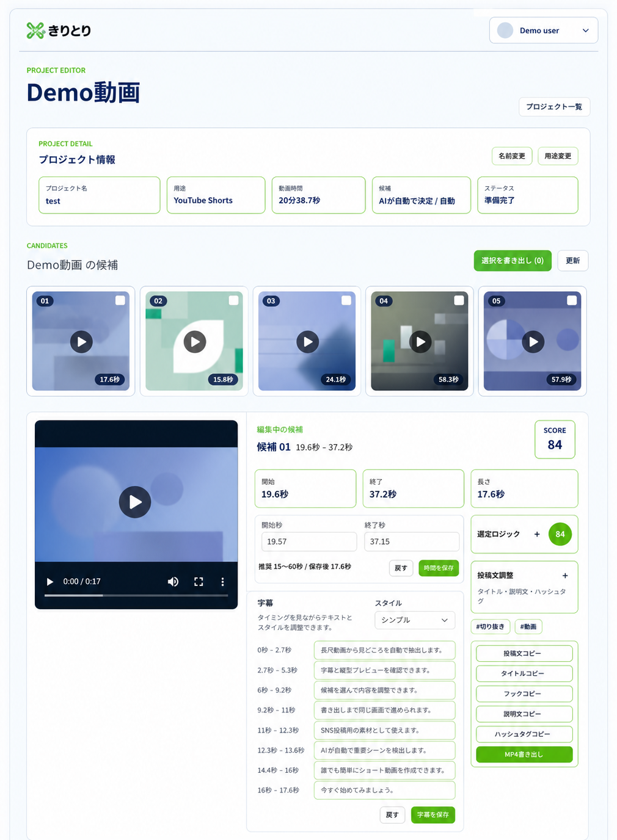The width and height of the screenshot is (617, 840).
Task: Click the 開始秒 input field showing 19.57
Action: 309,541
